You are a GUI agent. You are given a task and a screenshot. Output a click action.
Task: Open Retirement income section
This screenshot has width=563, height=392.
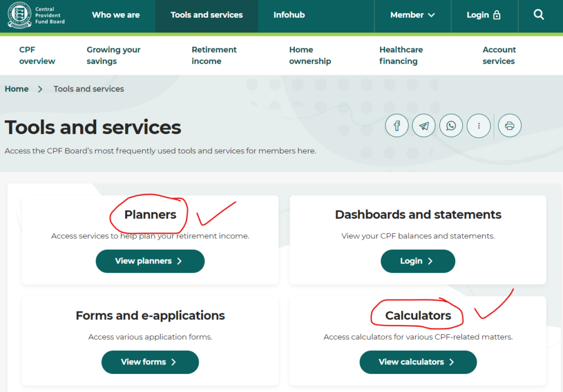click(x=214, y=56)
